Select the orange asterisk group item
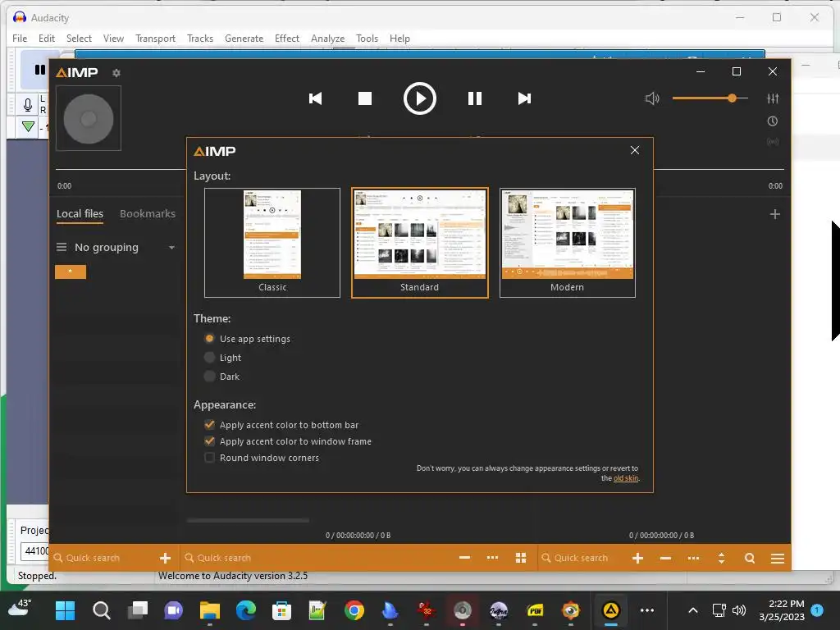 pos(71,272)
